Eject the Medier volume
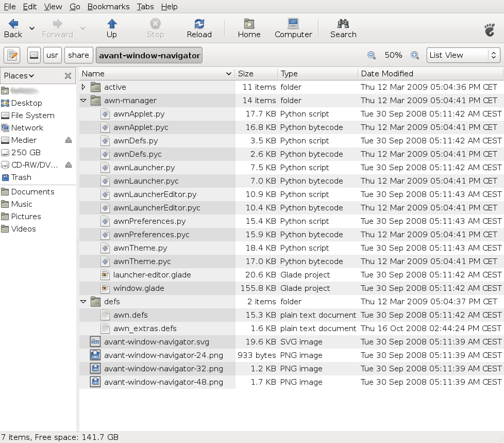Viewport: 504px width, 443px height. [69, 140]
